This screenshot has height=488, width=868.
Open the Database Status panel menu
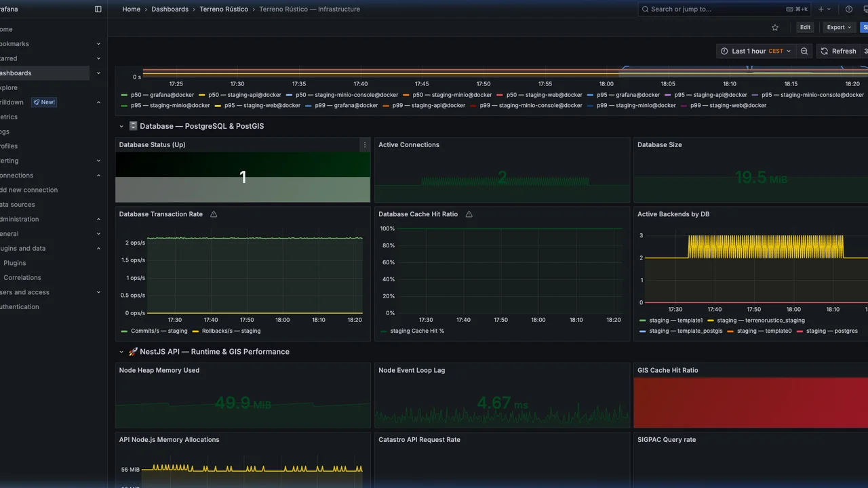[x=365, y=145]
